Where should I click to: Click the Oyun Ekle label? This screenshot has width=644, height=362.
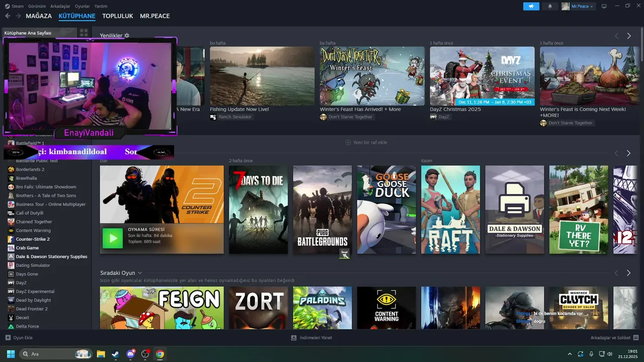pos(23,338)
